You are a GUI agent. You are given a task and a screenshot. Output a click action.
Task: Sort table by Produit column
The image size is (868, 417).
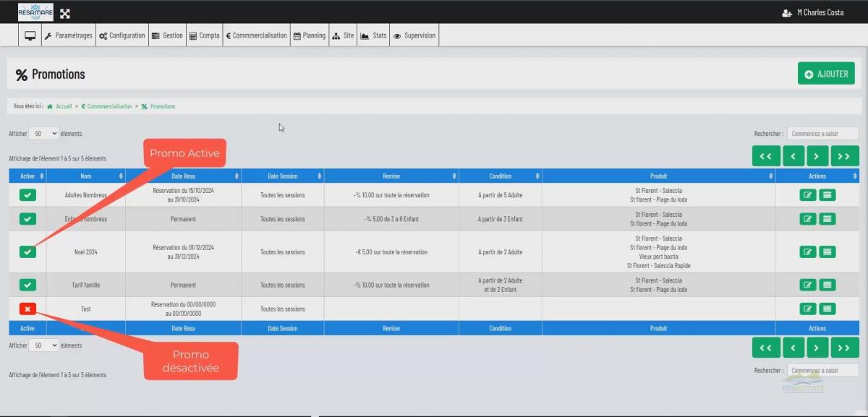[x=658, y=176]
